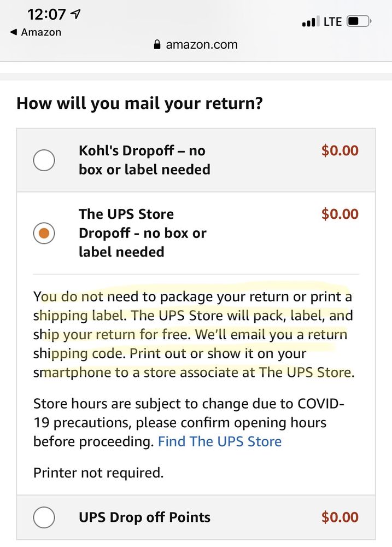Tap the 'How will you mail your return?' heading
This screenshot has height=547, width=392.
tap(140, 103)
